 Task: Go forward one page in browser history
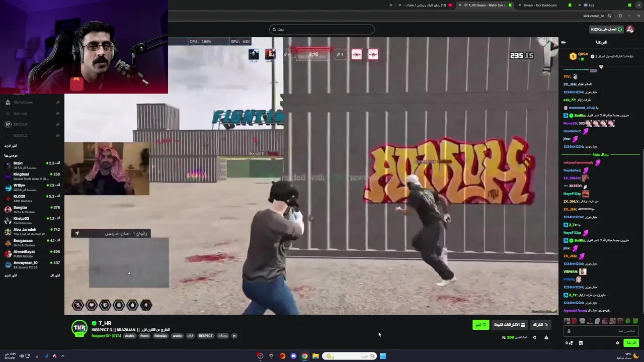[629, 16]
